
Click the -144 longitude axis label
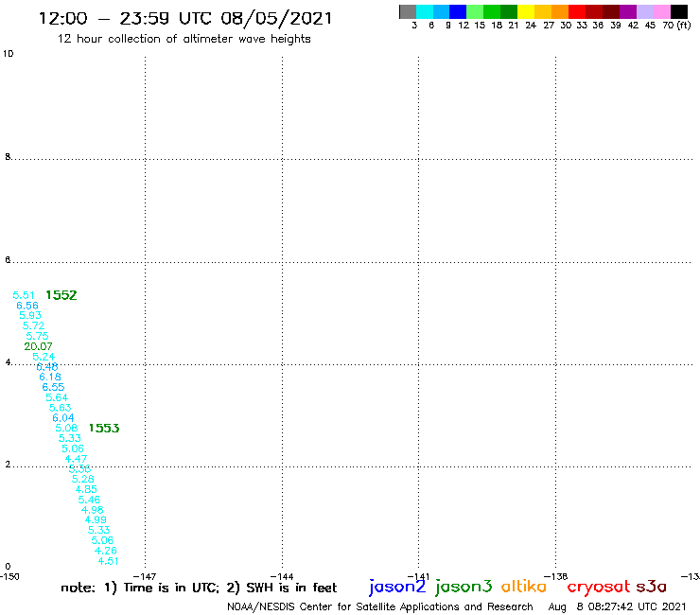point(282,576)
